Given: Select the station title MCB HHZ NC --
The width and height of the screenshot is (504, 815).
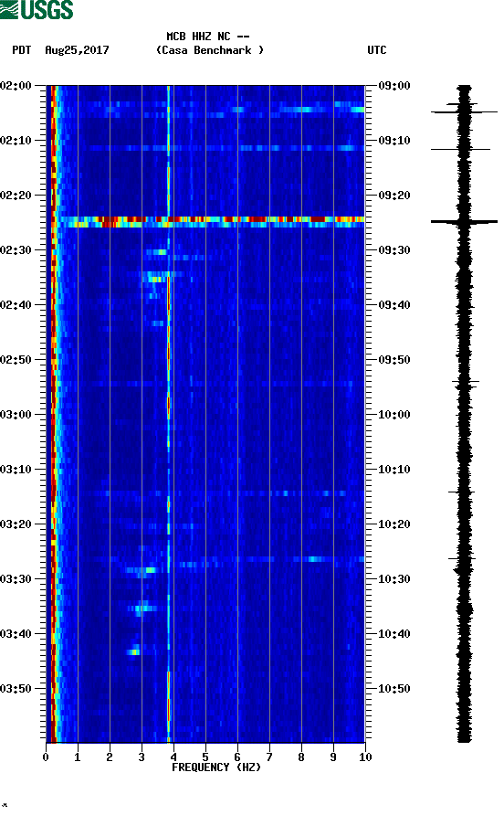Looking at the screenshot, I should coord(208,37).
